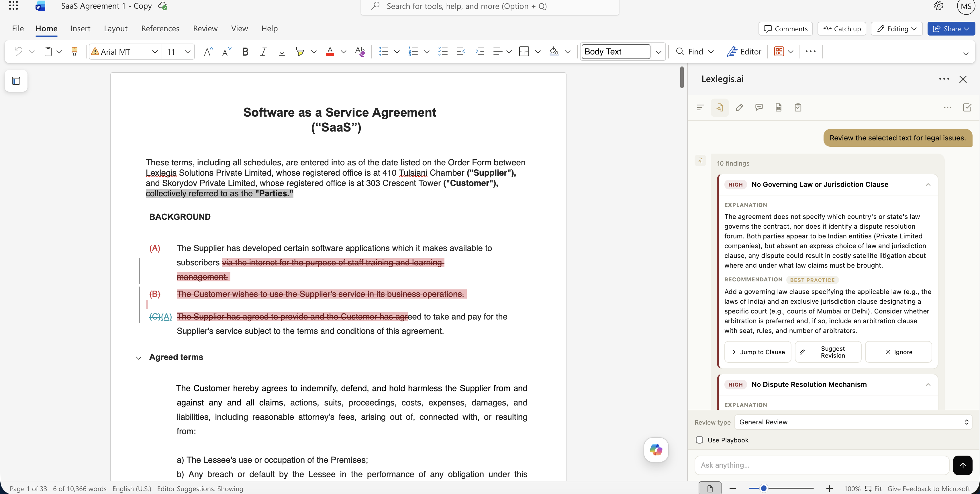Collapse the Agreed terms heading

point(138,358)
